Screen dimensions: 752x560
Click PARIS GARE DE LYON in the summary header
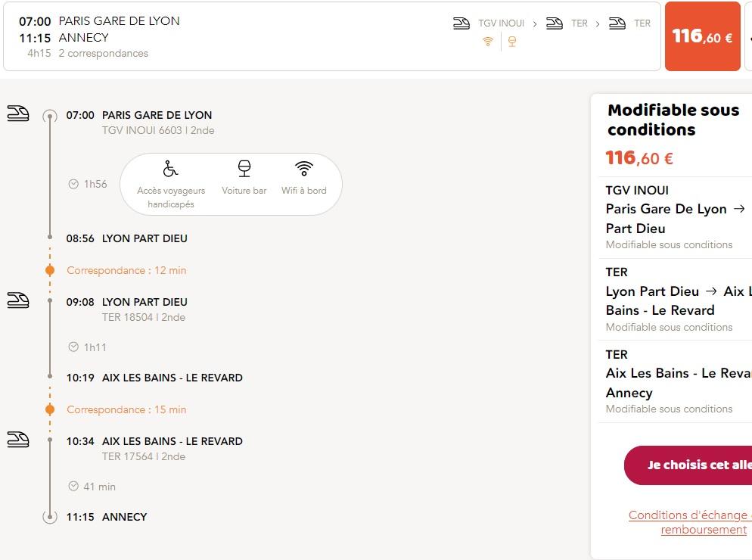tap(120, 21)
